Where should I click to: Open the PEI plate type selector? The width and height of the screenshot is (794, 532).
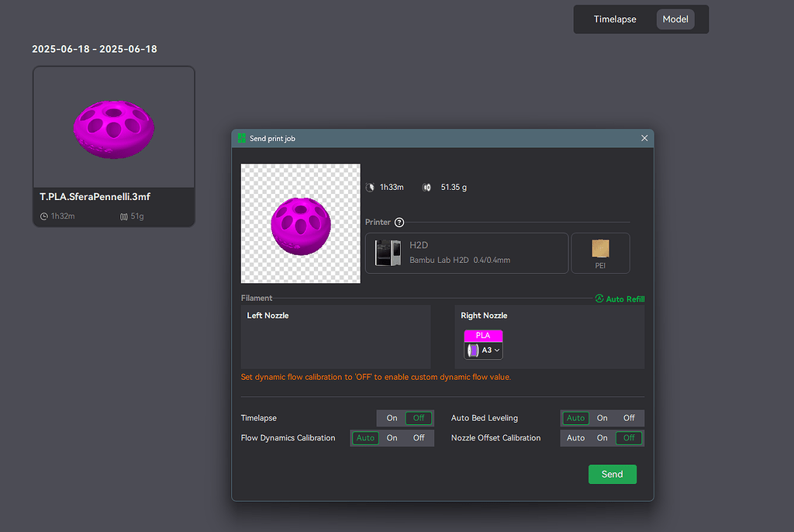click(601, 253)
